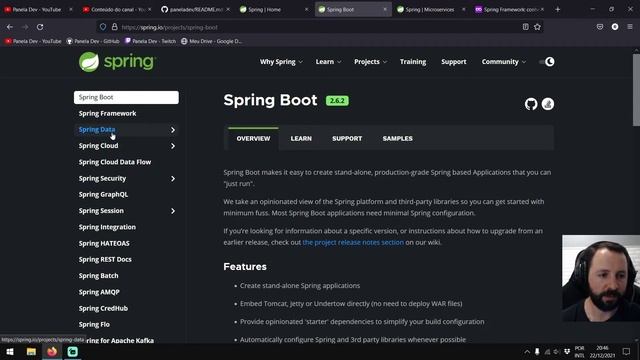Open the Firefox hamburger menu
This screenshot has width=640, height=360.
coord(630,27)
